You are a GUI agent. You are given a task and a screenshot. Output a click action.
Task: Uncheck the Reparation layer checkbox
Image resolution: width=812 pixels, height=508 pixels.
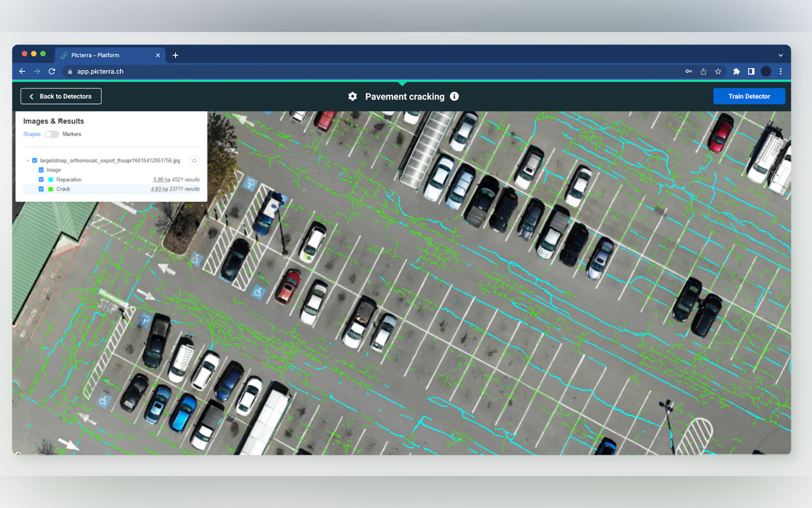coord(41,179)
